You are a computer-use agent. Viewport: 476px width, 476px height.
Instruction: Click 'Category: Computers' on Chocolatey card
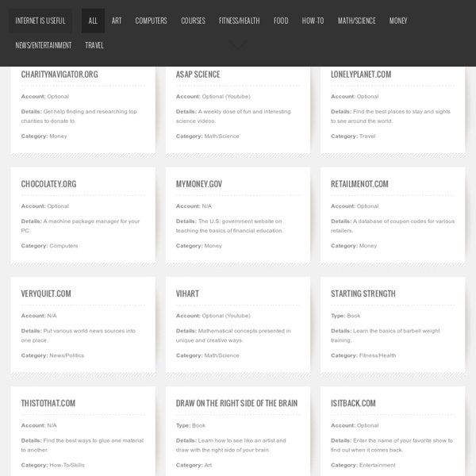click(x=49, y=246)
